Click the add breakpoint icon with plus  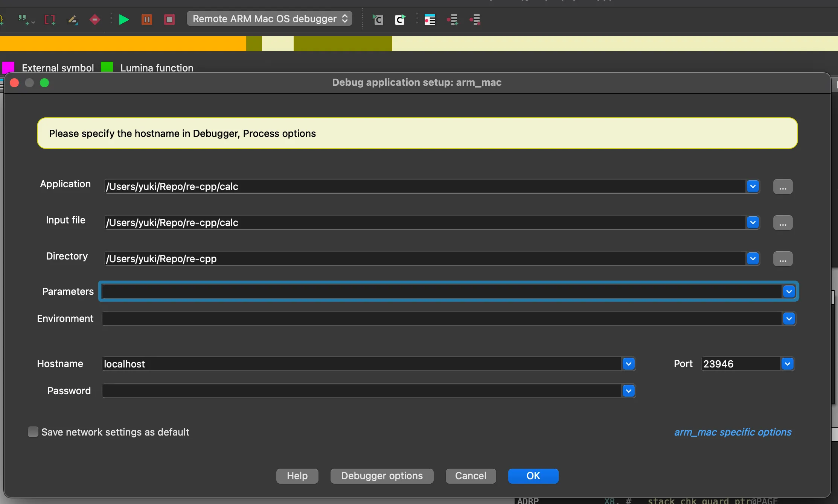453,20
